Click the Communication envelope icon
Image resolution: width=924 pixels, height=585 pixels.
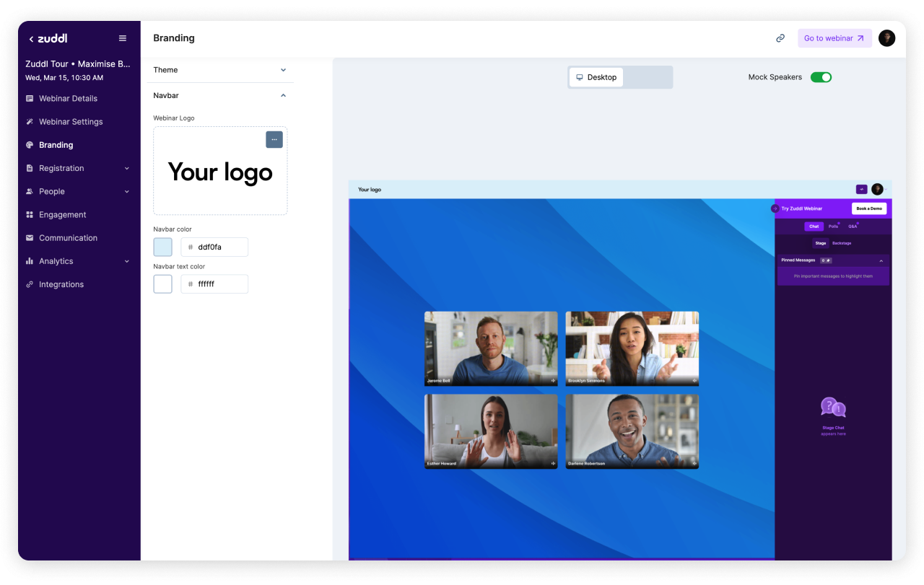30,238
